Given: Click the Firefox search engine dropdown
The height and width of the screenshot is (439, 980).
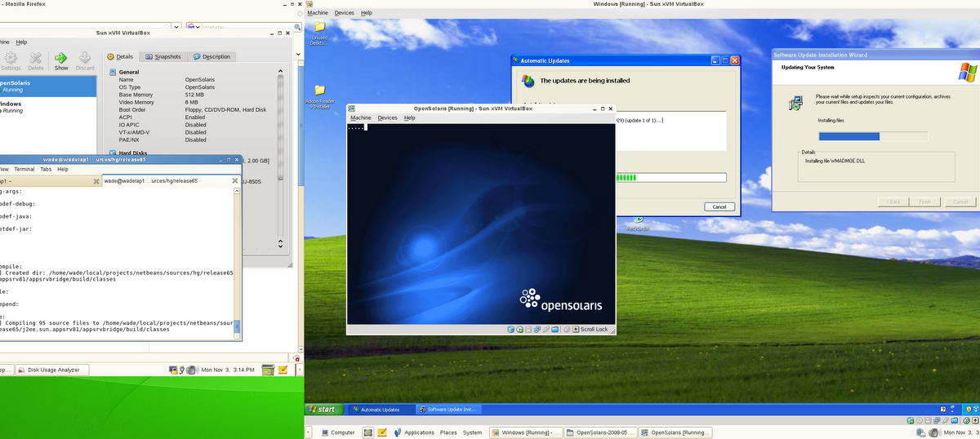Looking at the screenshot, I should pos(194,26).
